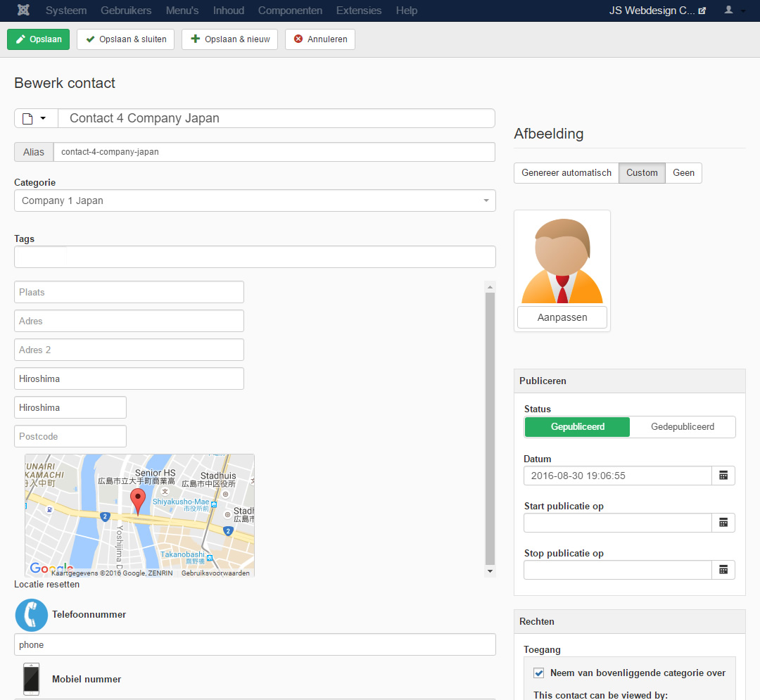Expand the Categorie dropdown

255,201
